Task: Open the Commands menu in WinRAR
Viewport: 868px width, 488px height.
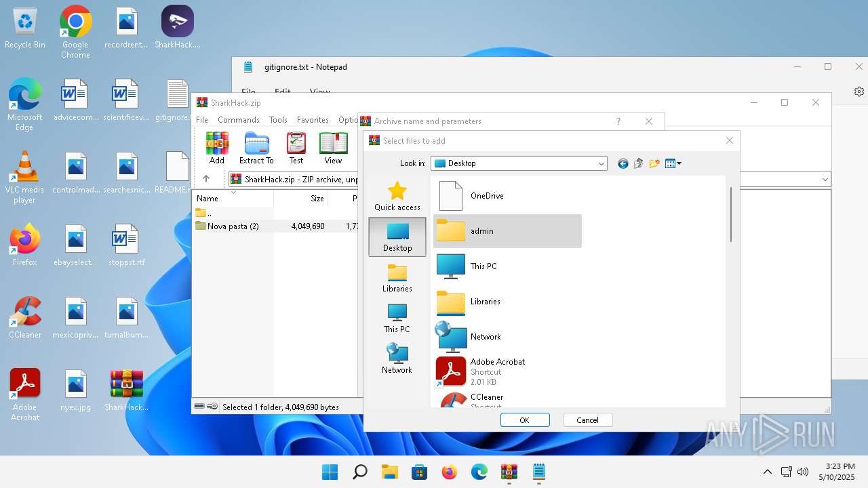Action: pyautogui.click(x=239, y=120)
